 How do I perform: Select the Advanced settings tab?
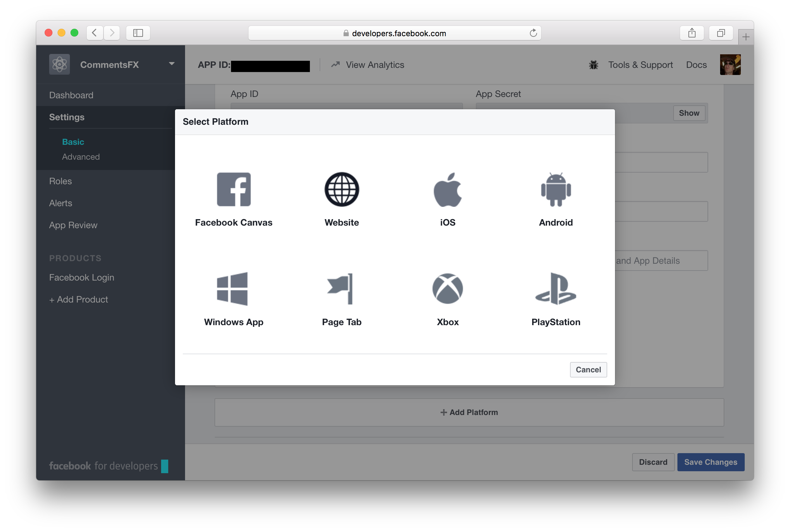point(81,157)
